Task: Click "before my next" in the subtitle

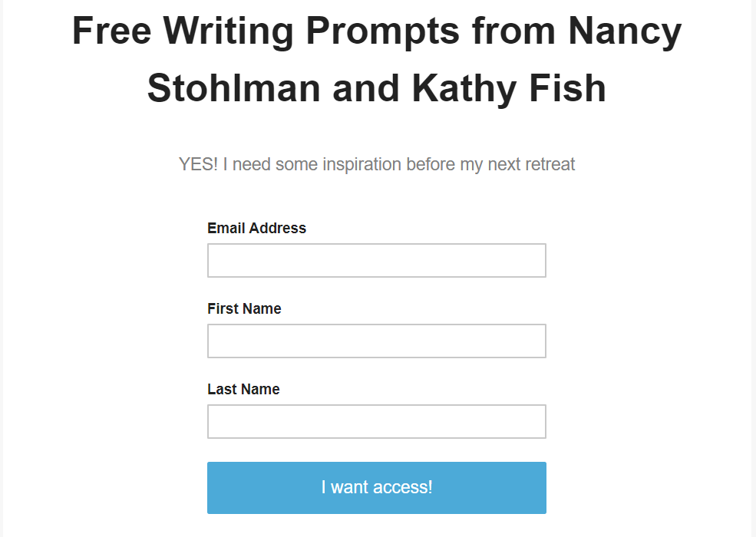Action: tap(463, 164)
